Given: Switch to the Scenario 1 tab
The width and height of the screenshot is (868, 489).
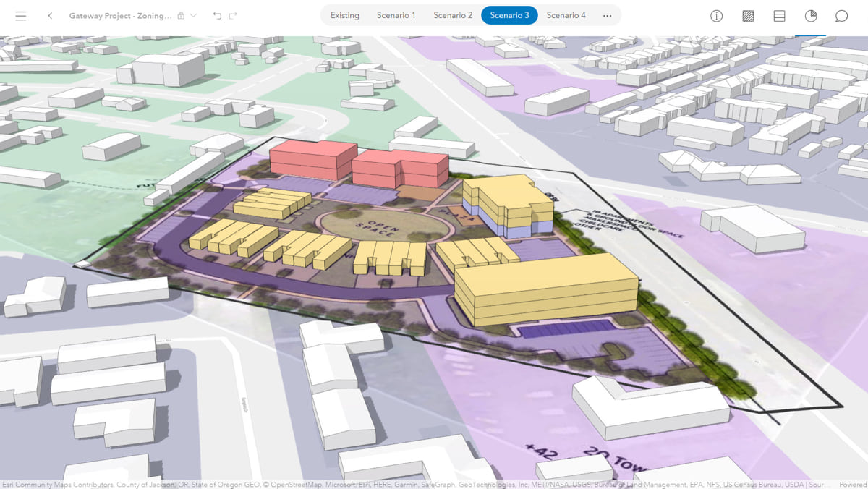Looking at the screenshot, I should 396,15.
